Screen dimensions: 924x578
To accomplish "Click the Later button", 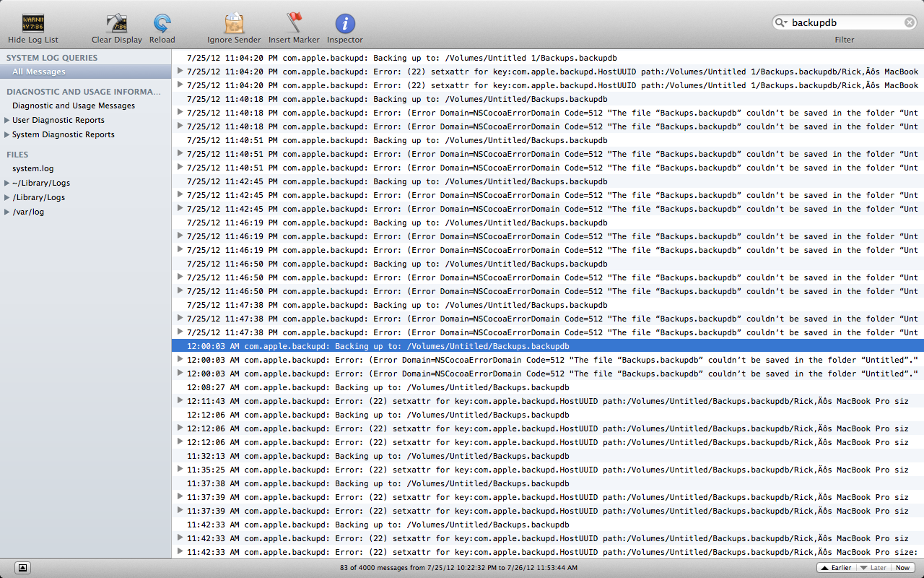I will (872, 568).
